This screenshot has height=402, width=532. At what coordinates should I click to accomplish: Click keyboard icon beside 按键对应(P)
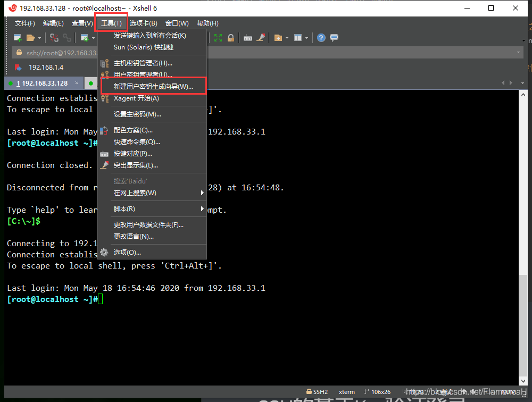coord(104,154)
